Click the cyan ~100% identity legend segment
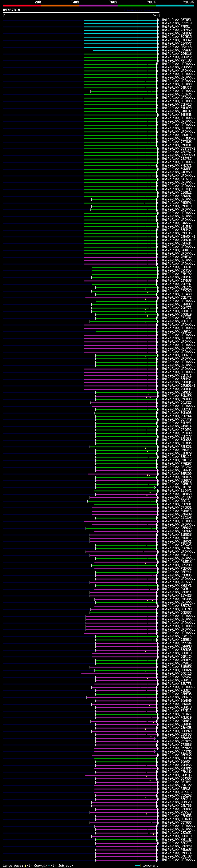Viewport: 197px width, 868px height. pyautogui.click(x=175, y=6)
